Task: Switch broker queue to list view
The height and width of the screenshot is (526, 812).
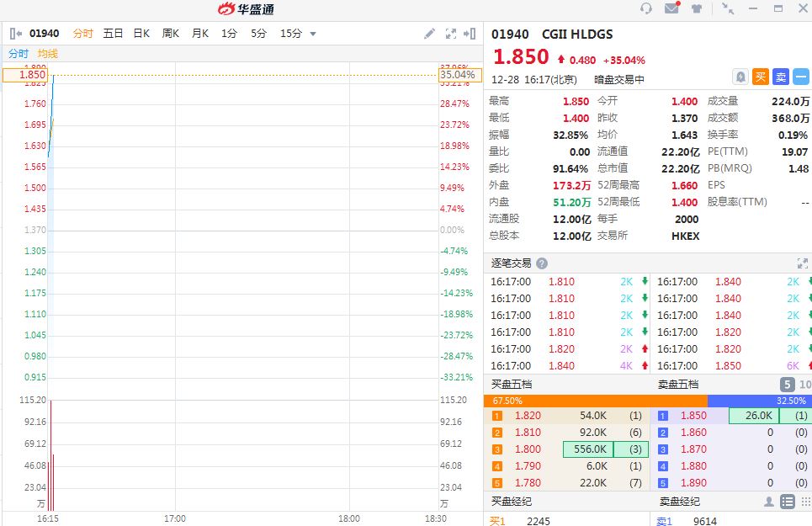Action: (787, 502)
